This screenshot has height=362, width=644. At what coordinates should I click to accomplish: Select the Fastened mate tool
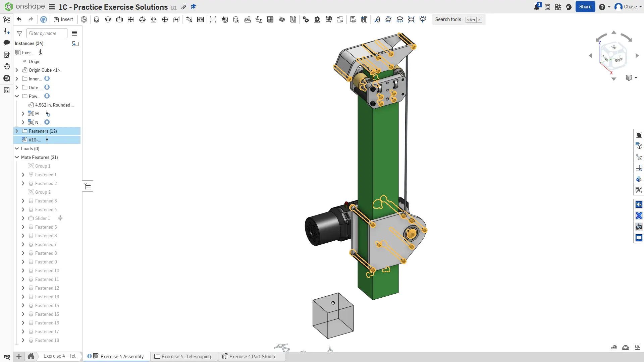tap(97, 19)
